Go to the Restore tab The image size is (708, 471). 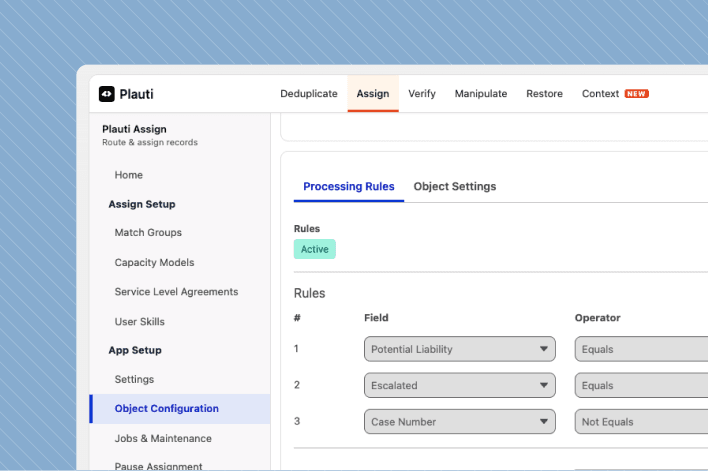tap(545, 93)
